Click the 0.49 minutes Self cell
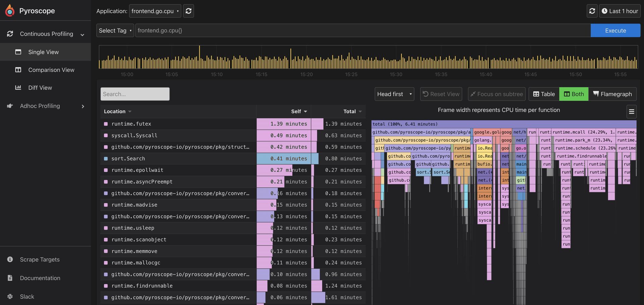Image resolution: width=644 pixels, height=305 pixels. click(x=284, y=136)
